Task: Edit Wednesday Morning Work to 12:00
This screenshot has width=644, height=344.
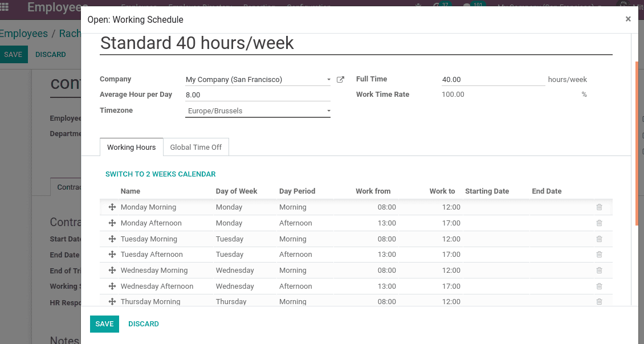Action: tap(451, 270)
